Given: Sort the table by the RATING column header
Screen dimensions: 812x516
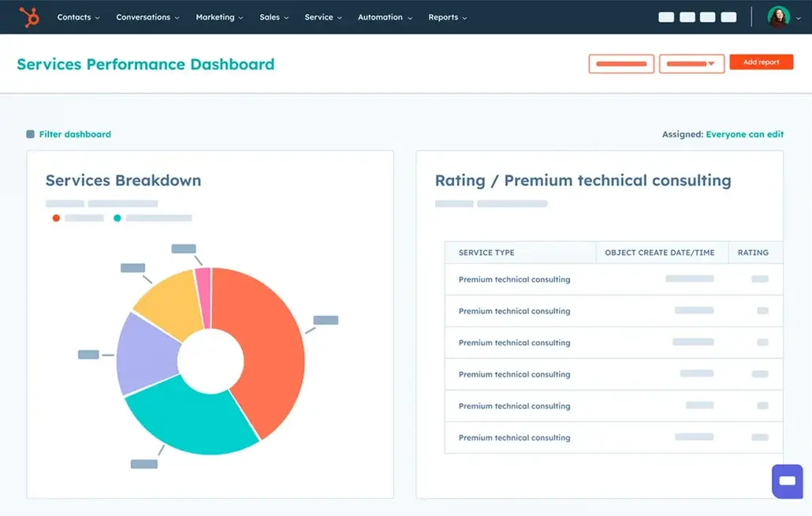Looking at the screenshot, I should click(754, 252).
